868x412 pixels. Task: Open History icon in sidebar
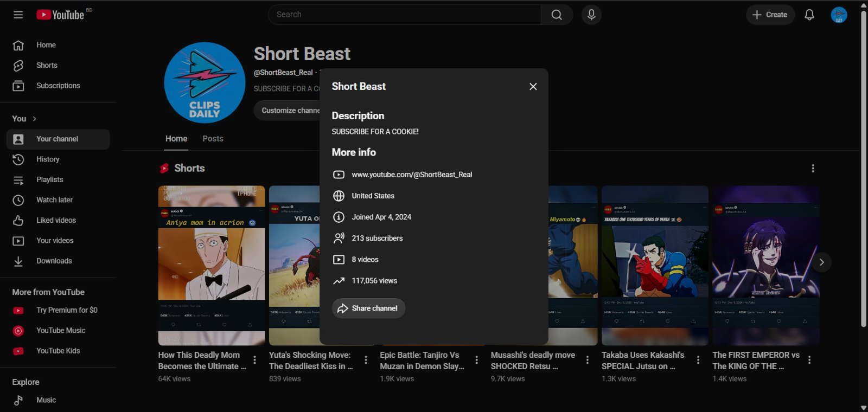point(18,159)
